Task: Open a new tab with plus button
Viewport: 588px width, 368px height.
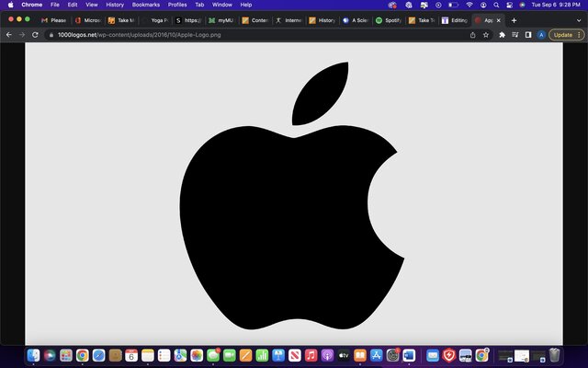Action: coord(514,20)
